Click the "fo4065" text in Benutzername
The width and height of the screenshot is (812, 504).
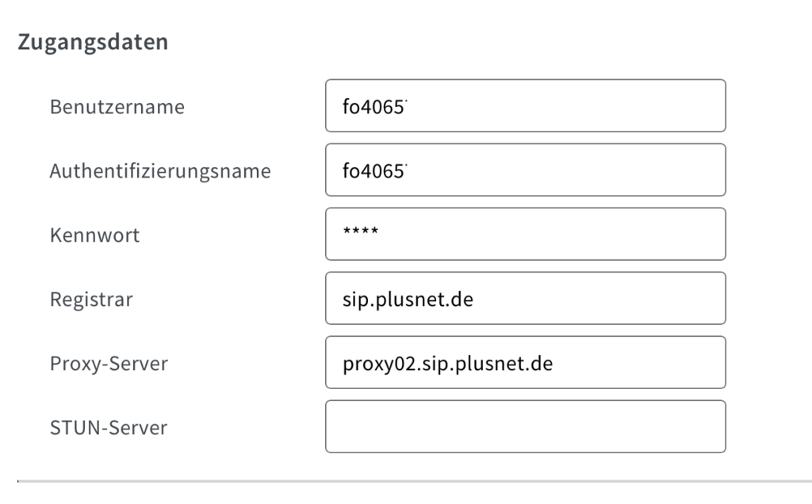point(373,106)
